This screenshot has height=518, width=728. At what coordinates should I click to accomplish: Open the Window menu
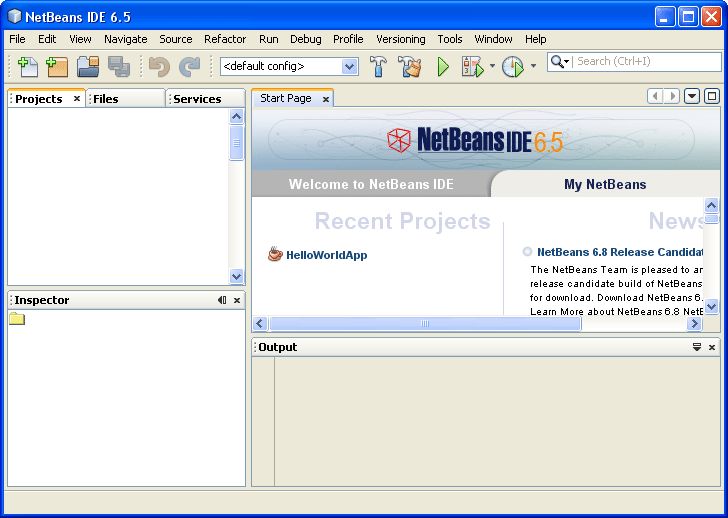click(493, 39)
